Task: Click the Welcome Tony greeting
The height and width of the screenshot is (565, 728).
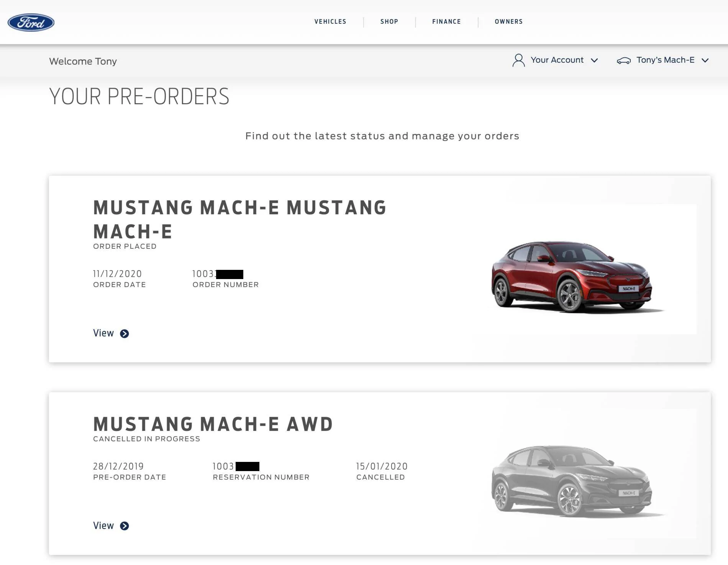Action: (x=83, y=61)
